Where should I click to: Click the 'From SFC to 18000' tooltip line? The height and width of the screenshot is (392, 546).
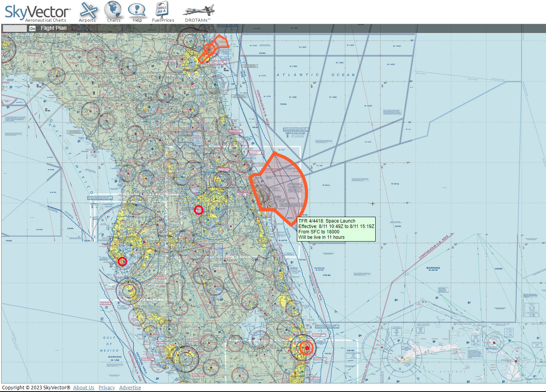click(319, 232)
